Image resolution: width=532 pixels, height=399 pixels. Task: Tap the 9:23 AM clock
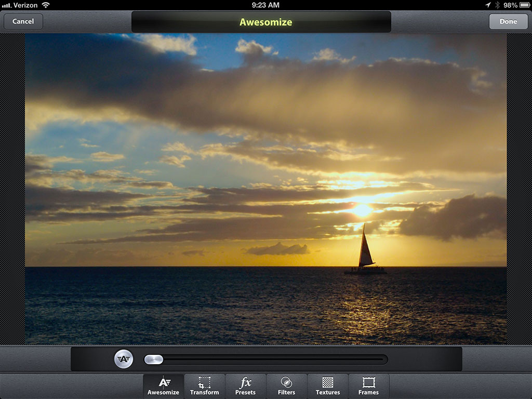[265, 5]
